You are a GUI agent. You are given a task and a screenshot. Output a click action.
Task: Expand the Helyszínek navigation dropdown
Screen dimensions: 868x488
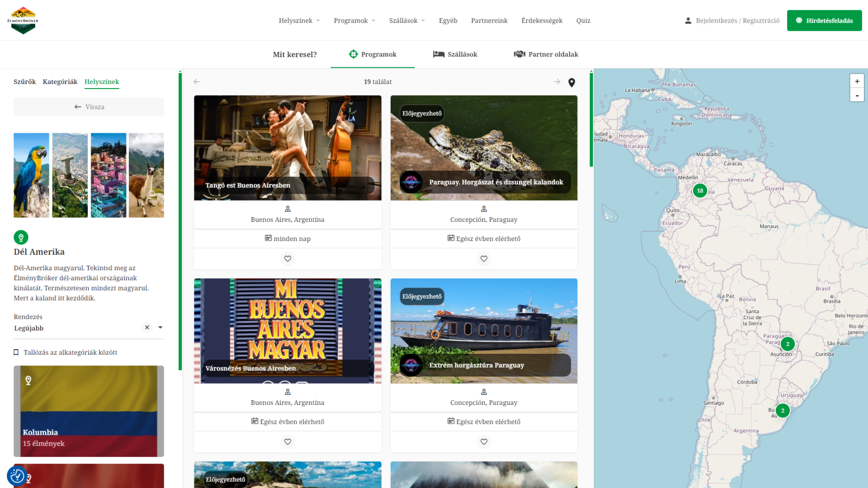point(299,21)
